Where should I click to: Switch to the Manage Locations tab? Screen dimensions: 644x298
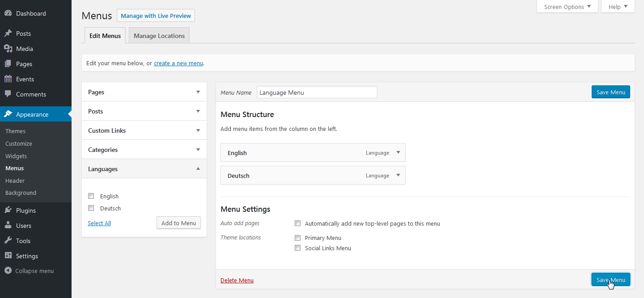click(x=159, y=36)
